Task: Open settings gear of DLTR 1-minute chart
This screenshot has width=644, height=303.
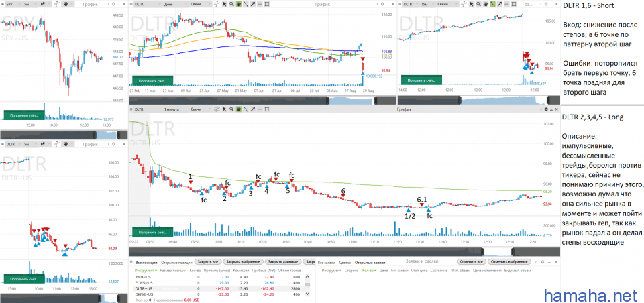Action: pyautogui.click(x=546, y=109)
